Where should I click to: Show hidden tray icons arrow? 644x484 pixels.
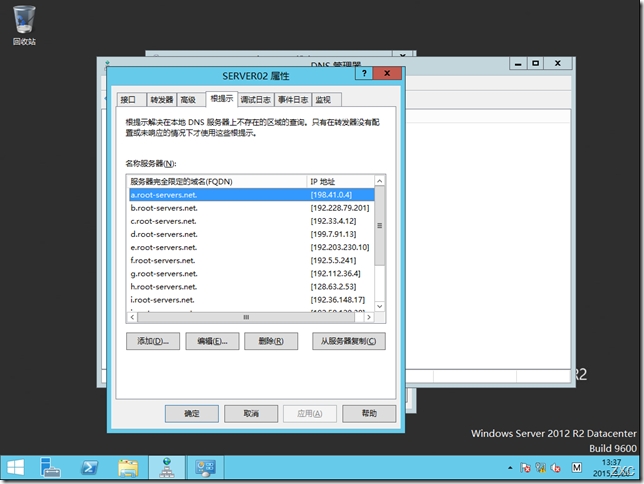510,468
